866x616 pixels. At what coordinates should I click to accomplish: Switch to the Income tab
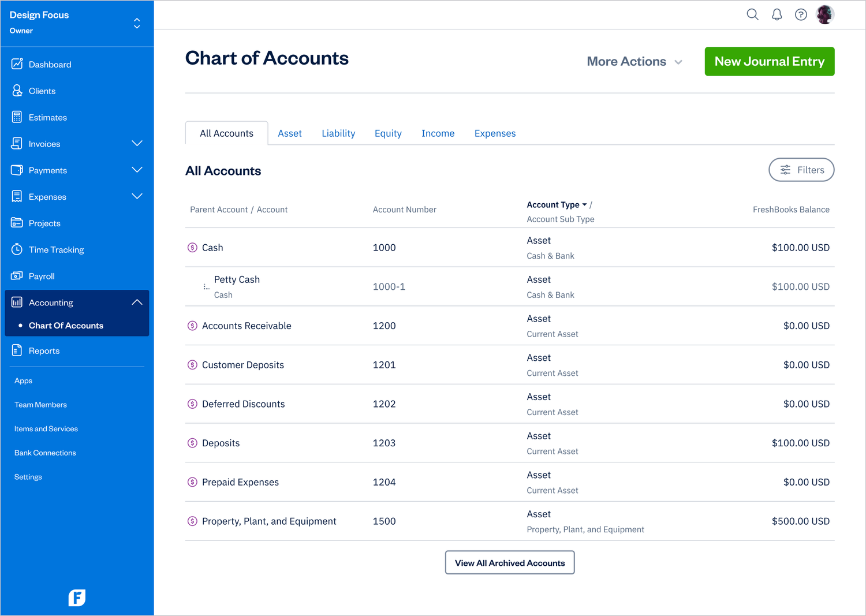tap(438, 133)
